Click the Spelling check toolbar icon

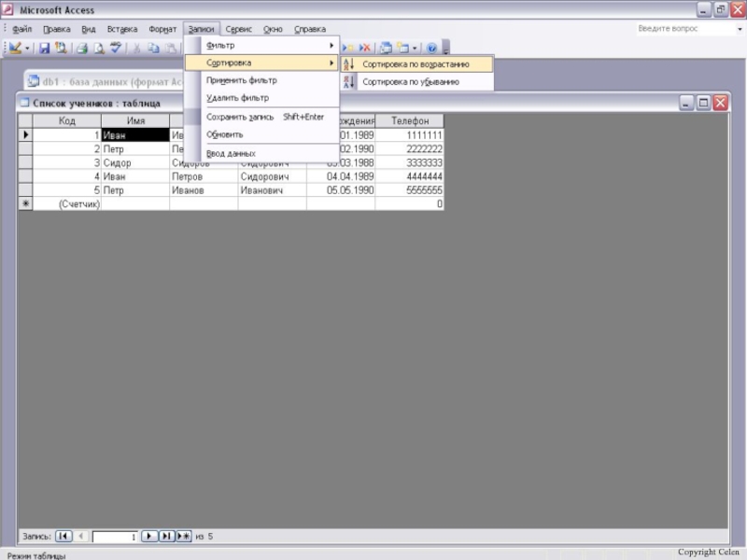coord(116,48)
